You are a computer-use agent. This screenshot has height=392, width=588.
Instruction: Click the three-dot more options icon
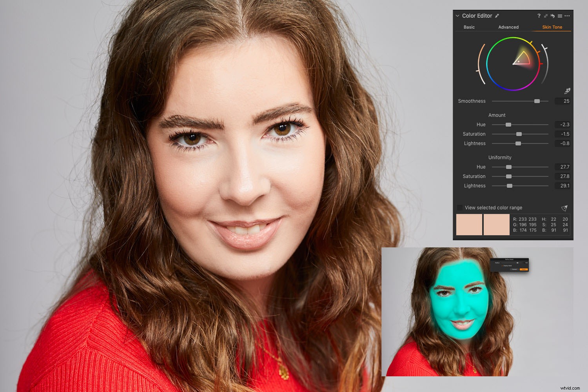[567, 16]
